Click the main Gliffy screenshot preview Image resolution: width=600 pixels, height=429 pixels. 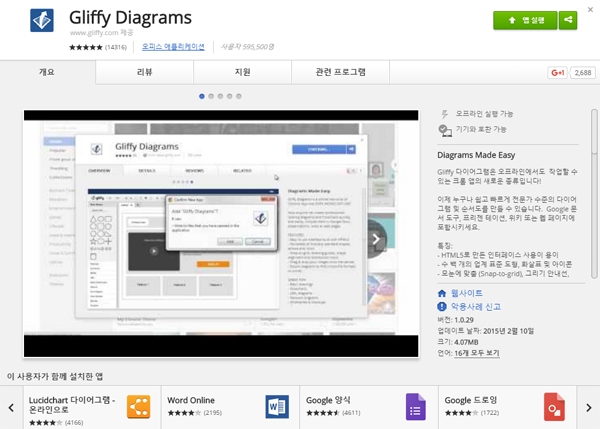[x=221, y=233]
